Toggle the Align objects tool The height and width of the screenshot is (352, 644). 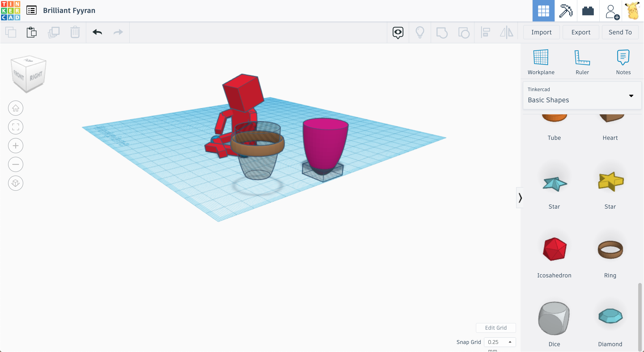coord(485,32)
